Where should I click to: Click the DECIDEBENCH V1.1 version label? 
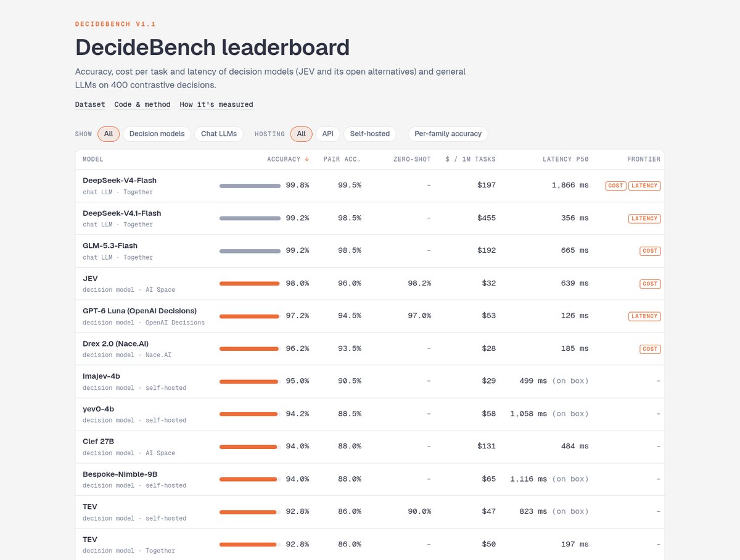click(115, 24)
